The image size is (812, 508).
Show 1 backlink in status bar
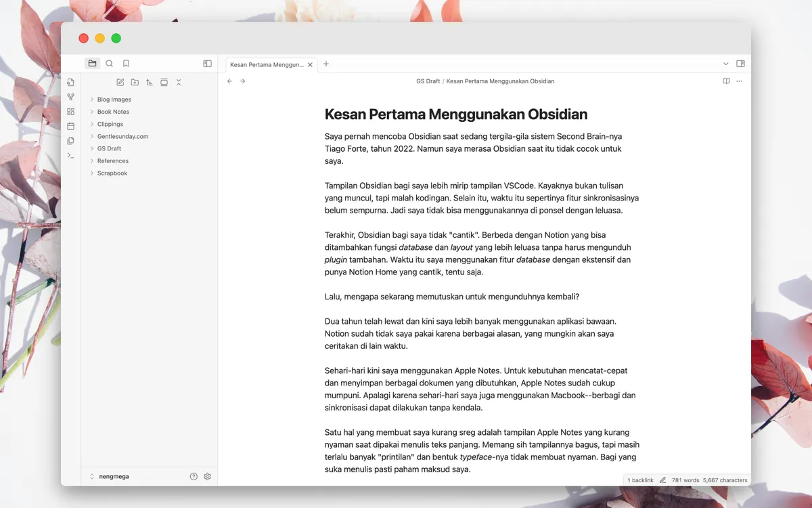point(640,480)
